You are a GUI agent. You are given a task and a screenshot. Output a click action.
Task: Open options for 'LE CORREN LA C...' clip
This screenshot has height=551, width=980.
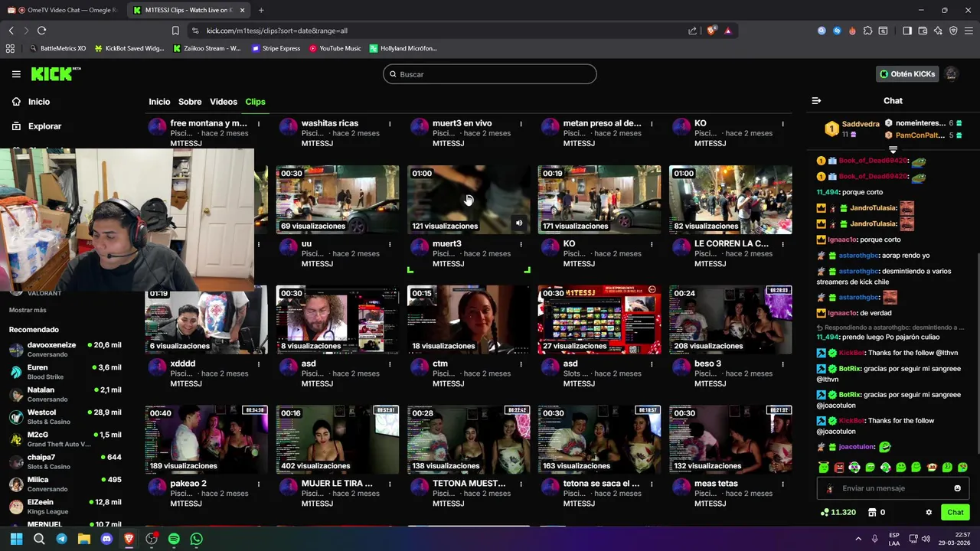pos(782,244)
